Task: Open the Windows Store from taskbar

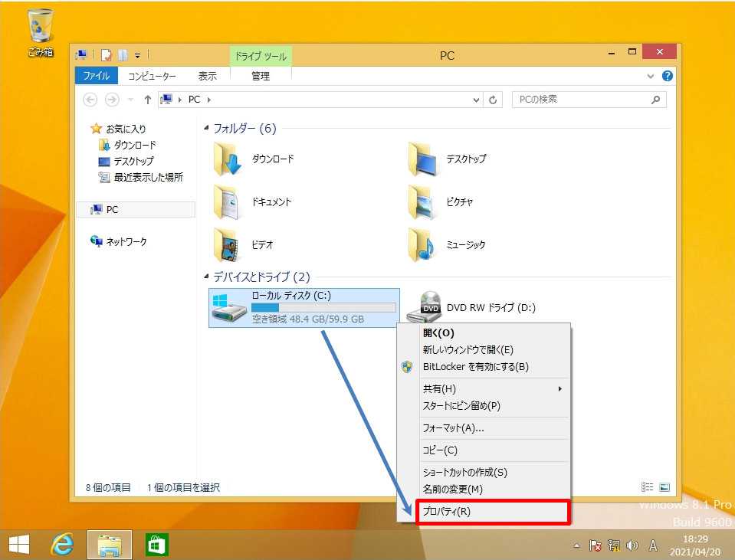Action: pos(156,545)
